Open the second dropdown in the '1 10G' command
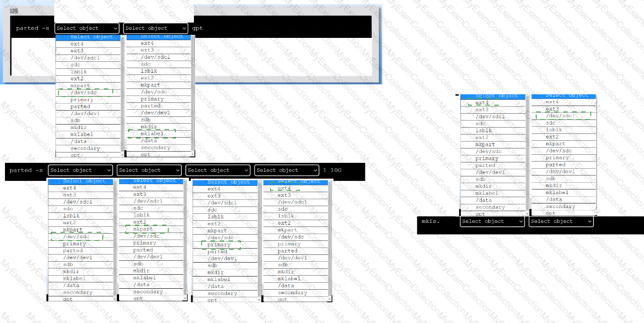The height and width of the screenshot is (323, 644). tap(149, 171)
